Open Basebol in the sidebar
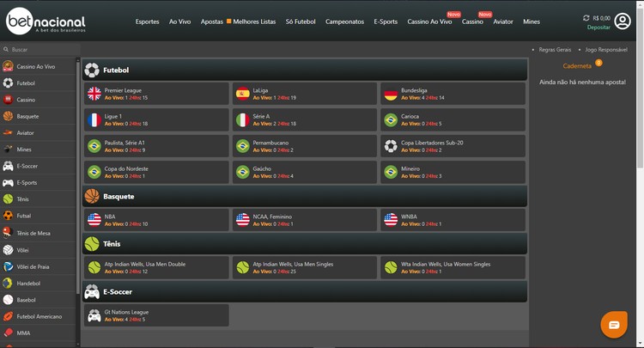644x348 pixels. coord(38,300)
